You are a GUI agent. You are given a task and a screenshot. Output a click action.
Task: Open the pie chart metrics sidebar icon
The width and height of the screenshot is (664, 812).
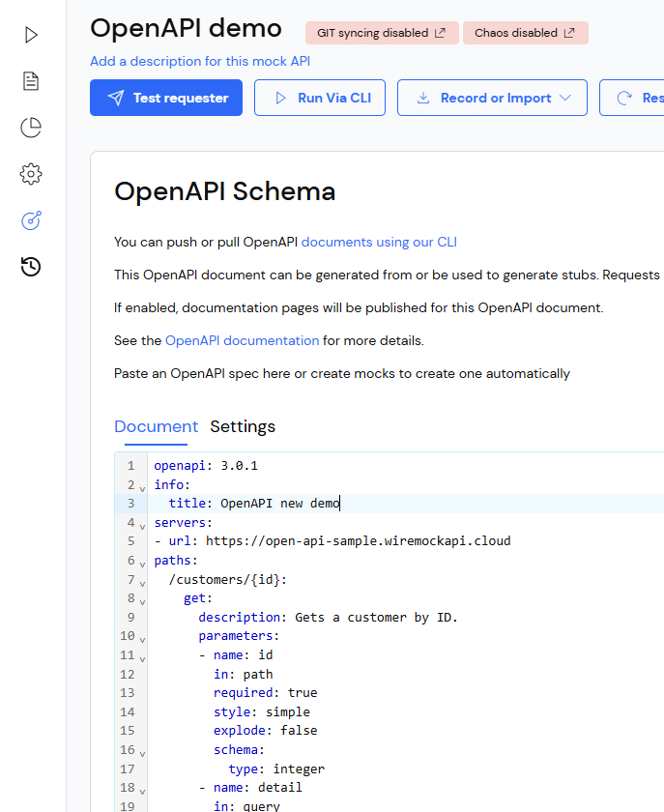[30, 128]
